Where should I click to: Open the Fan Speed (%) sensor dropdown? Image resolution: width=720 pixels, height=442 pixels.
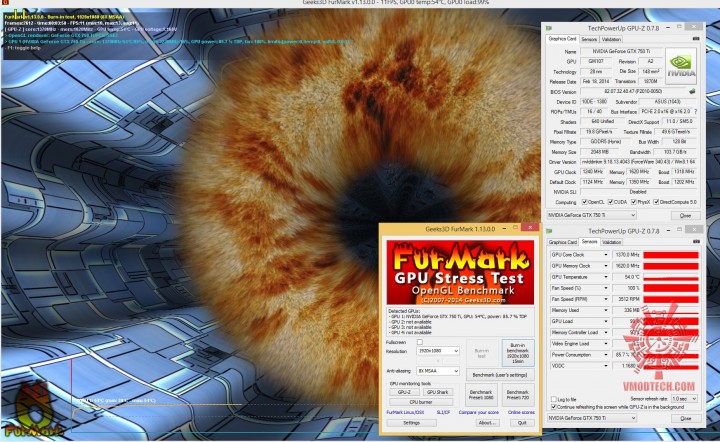(x=606, y=288)
